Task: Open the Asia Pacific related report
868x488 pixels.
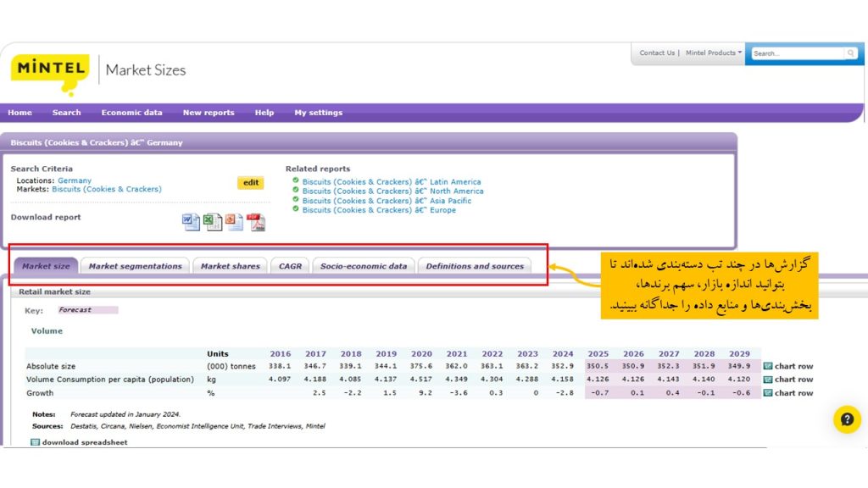Action: (387, 200)
